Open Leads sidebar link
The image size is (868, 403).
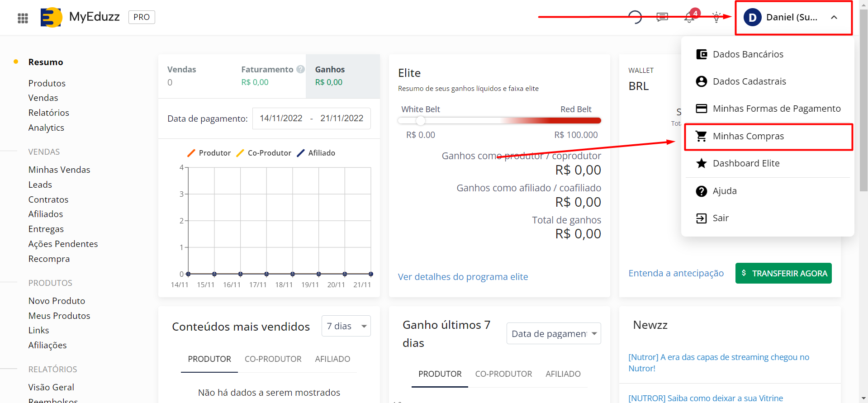40,185
